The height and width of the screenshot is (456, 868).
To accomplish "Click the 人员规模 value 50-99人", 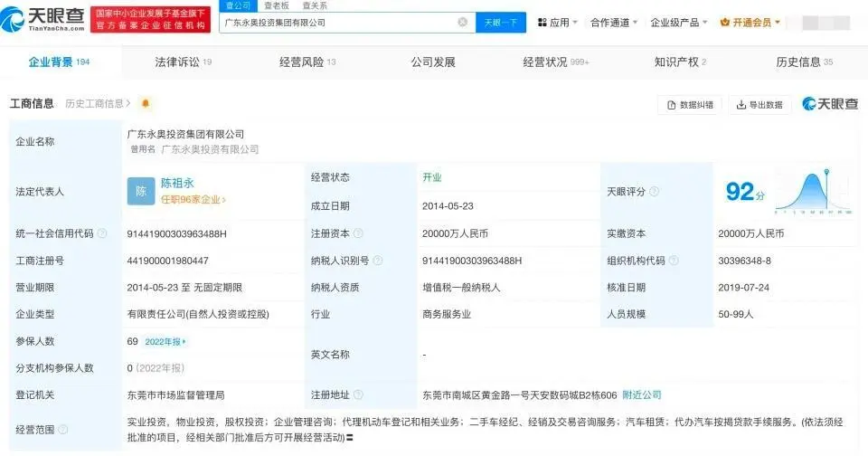I will coord(736,314).
